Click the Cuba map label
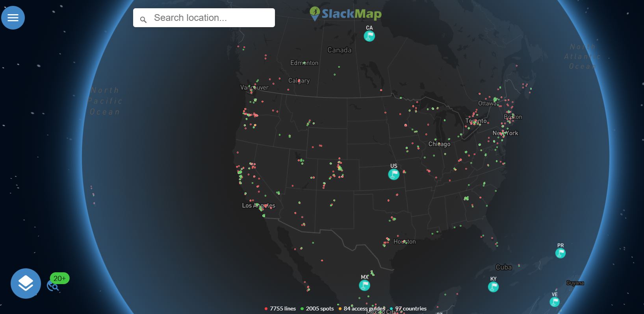This screenshot has width=644, height=314. coord(503,267)
